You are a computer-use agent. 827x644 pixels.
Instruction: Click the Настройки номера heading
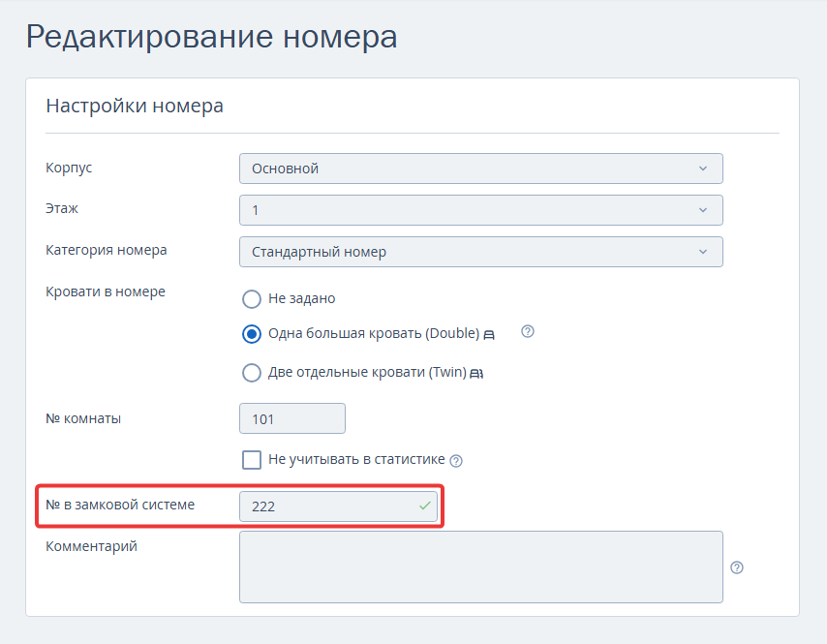coord(135,106)
